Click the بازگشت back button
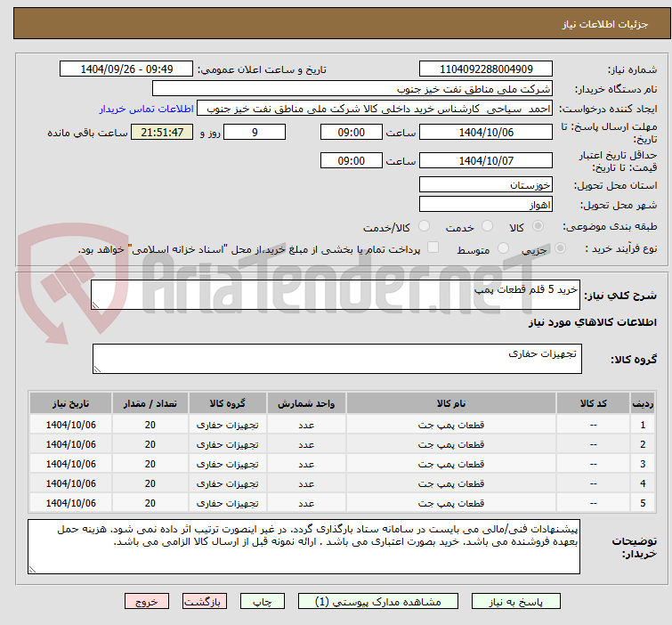Viewport: 672px width, 625px height. coord(205,602)
